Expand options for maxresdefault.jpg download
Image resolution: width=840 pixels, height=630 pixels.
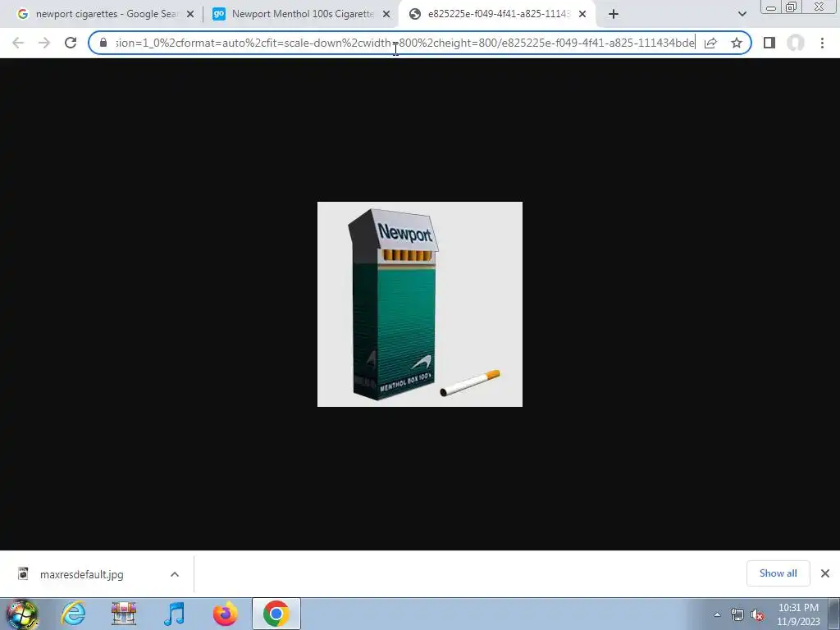pos(175,574)
